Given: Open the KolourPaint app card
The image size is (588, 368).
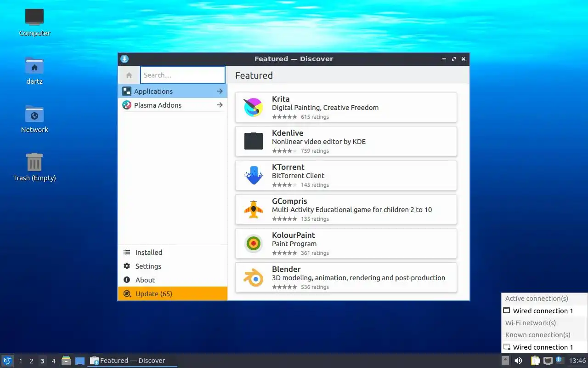Looking at the screenshot, I should [x=346, y=243].
